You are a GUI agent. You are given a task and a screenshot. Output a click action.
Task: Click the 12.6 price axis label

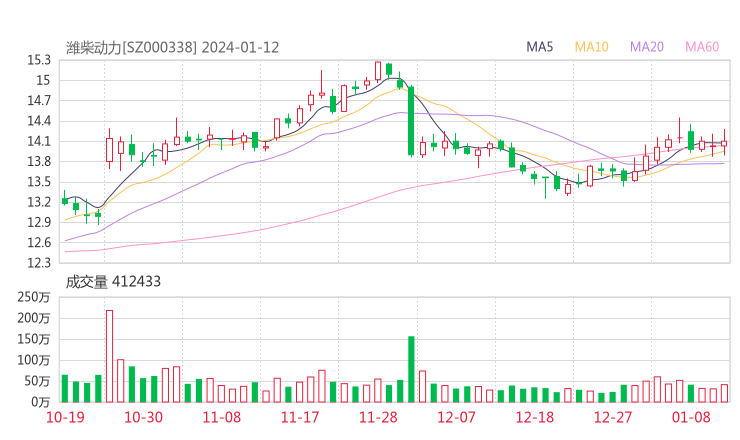click(39, 243)
